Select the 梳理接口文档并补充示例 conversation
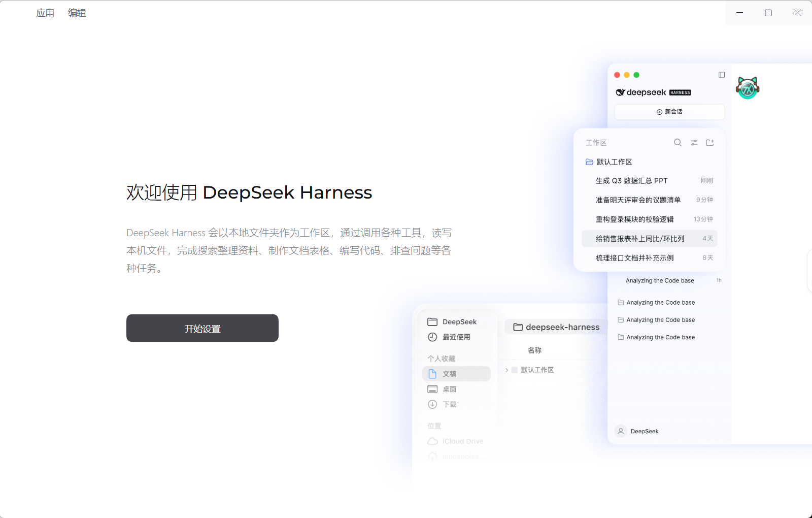Image resolution: width=812 pixels, height=518 pixels. 650,258
